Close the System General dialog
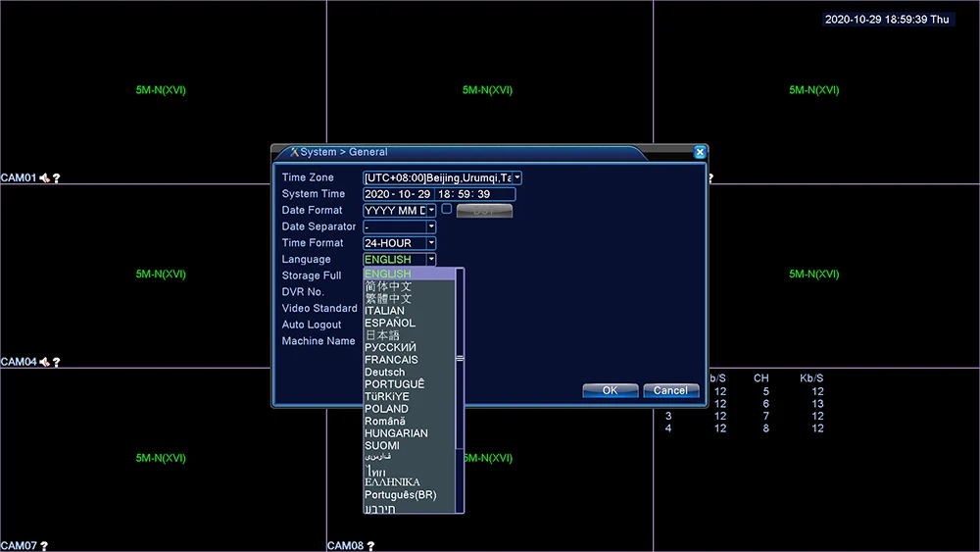This screenshot has width=980, height=552. [x=700, y=152]
